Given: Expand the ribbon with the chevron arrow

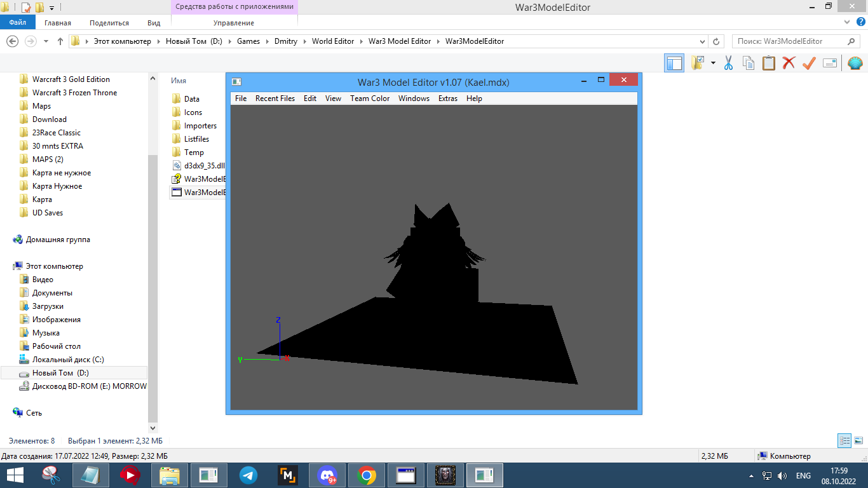Looking at the screenshot, I should (x=846, y=22).
